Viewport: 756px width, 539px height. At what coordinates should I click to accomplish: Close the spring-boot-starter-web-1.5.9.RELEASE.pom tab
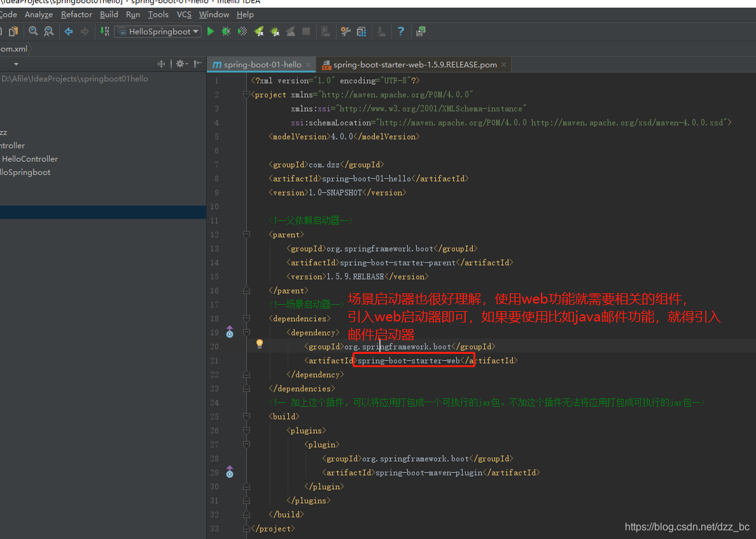tap(504, 65)
